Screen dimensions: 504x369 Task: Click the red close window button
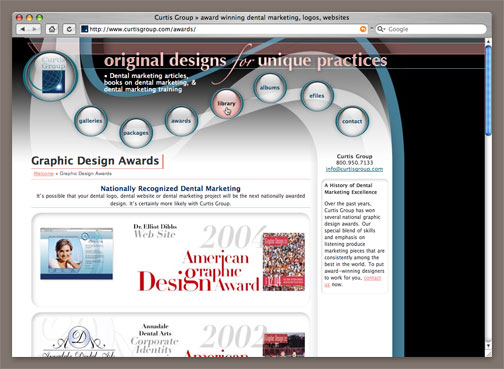tap(19, 17)
